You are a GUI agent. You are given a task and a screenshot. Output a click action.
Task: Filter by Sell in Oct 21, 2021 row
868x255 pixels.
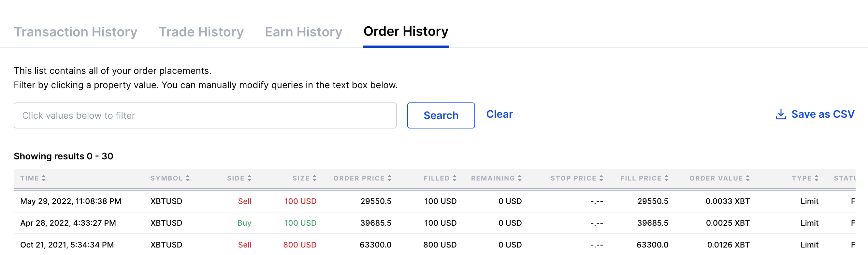(245, 245)
